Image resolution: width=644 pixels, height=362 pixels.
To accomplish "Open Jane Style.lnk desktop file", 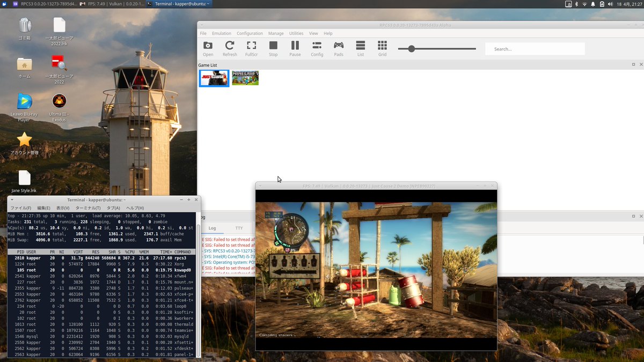I will point(24,182).
